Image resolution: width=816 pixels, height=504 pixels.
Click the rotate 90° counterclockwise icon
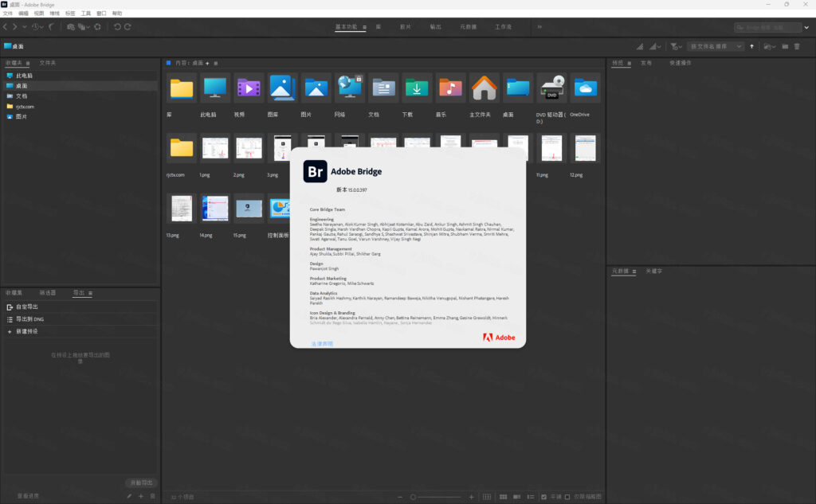(x=117, y=27)
